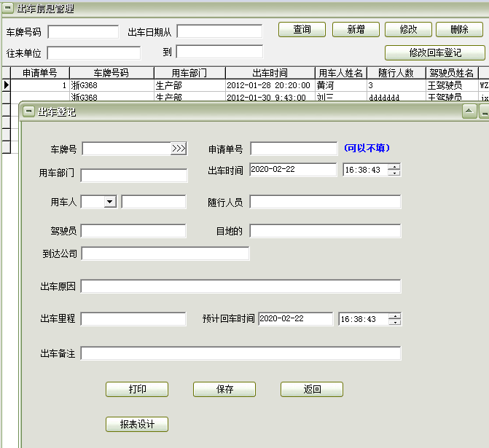Focus the 到 end date field

[x=219, y=52]
